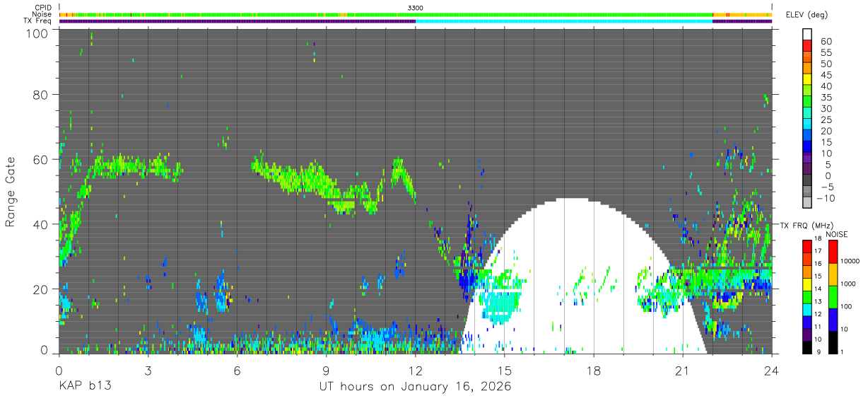The width and height of the screenshot is (868, 401).
Task: Click the cyan segment of TX Freq bar
Action: coord(564,21)
